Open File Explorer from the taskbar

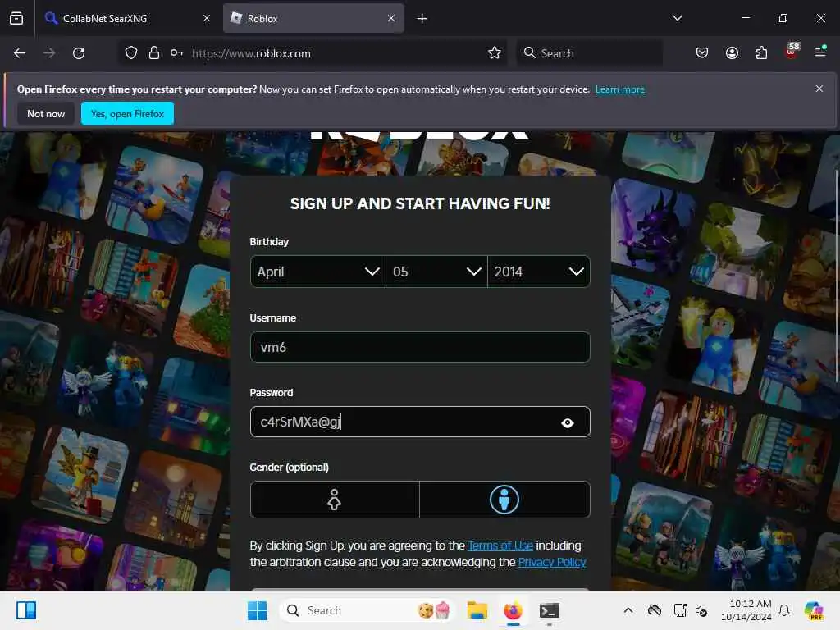click(477, 610)
